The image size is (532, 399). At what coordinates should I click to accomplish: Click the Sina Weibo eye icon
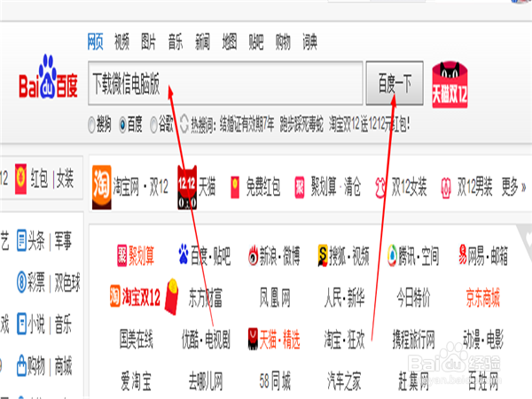click(x=253, y=255)
